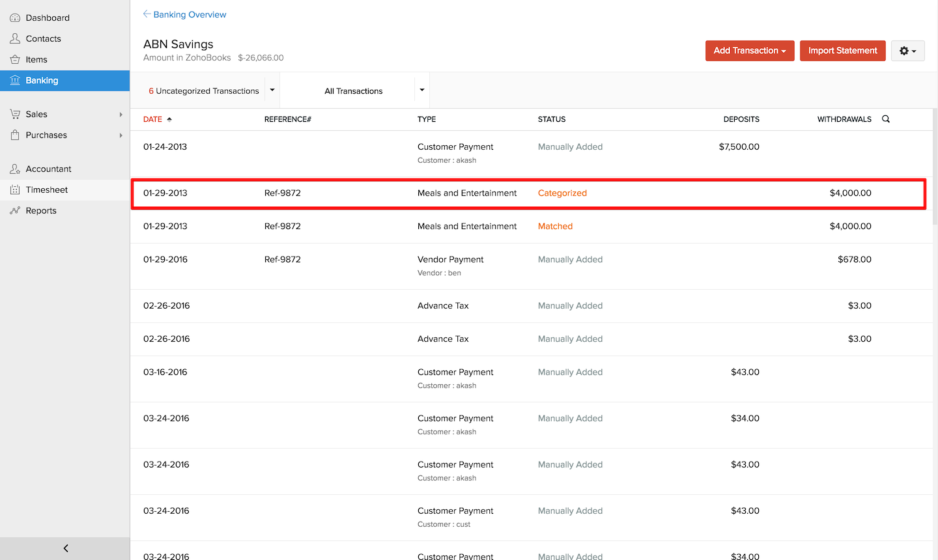The width and height of the screenshot is (938, 560).
Task: Expand the All Transactions filter dropdown
Action: pyautogui.click(x=422, y=90)
